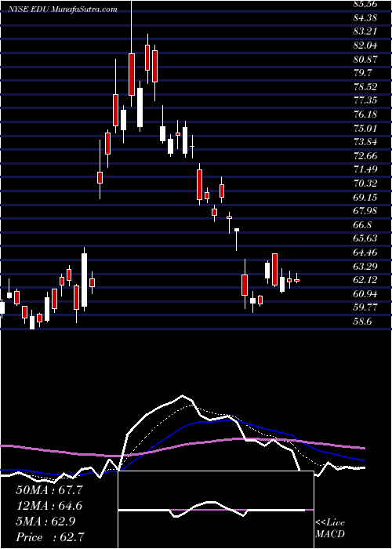Click the 50MA : 67.7 legend entry
Screen dimensions: 392x549
click(49, 490)
